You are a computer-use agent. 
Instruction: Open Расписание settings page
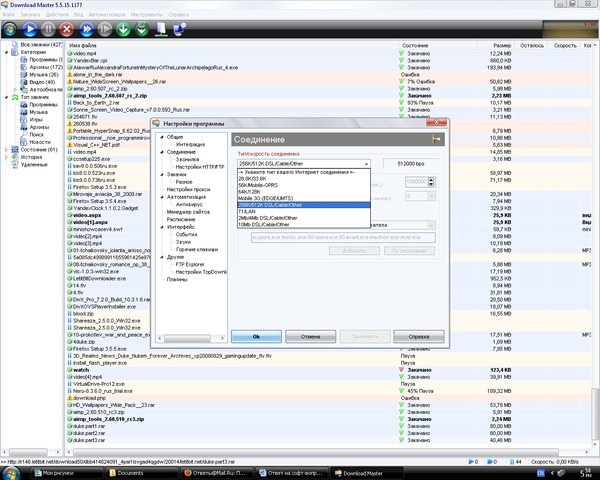(x=181, y=219)
